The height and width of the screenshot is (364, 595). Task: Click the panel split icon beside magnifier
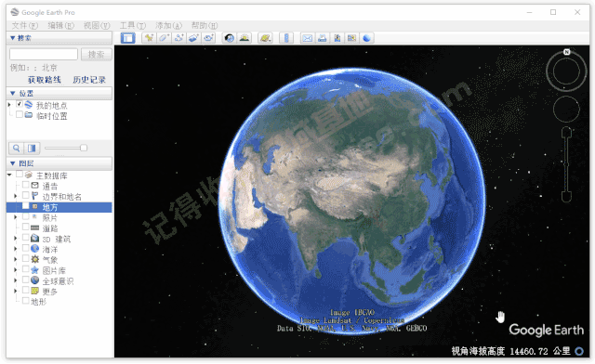click(32, 148)
